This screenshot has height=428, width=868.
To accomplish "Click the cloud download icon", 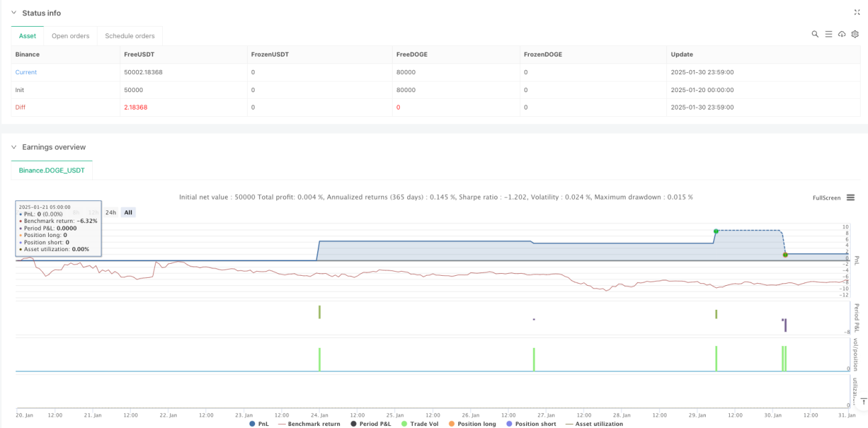I will pos(842,34).
